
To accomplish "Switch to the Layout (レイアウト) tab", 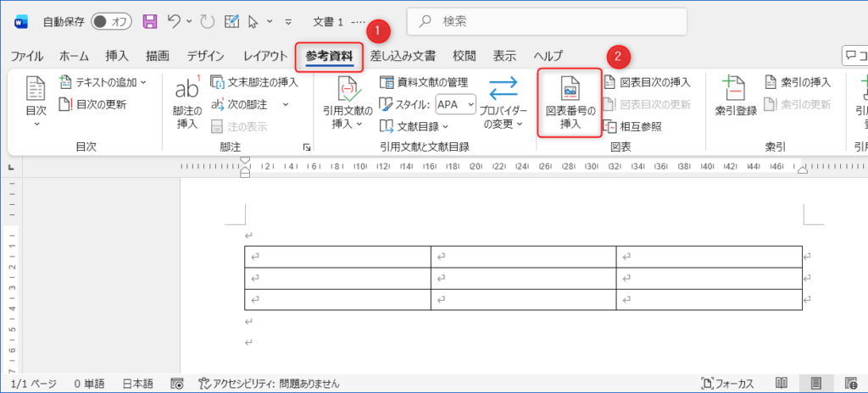I will 264,57.
